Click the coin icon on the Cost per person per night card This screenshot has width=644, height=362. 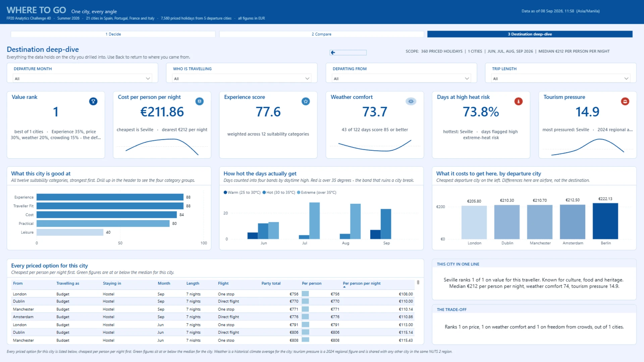200,101
